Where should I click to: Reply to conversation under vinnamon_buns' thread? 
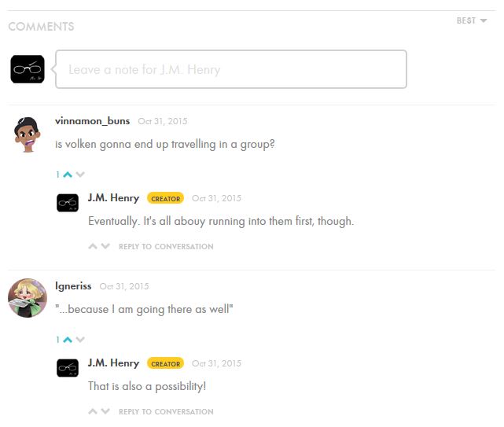[x=166, y=247]
